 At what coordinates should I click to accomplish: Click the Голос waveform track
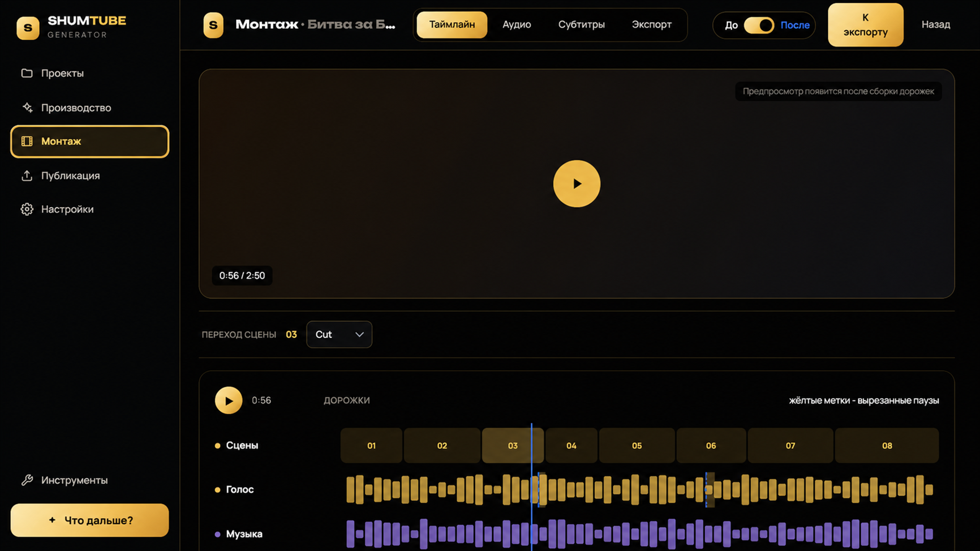tap(639, 489)
